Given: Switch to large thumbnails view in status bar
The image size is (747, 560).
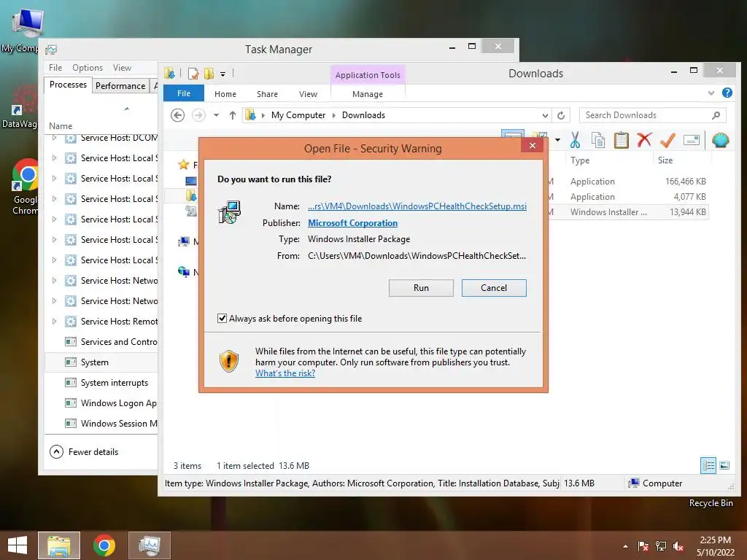Looking at the screenshot, I should [724, 465].
